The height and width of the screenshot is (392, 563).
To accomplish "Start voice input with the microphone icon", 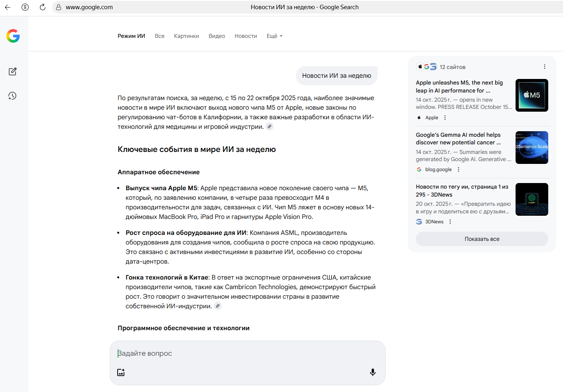I will (373, 372).
